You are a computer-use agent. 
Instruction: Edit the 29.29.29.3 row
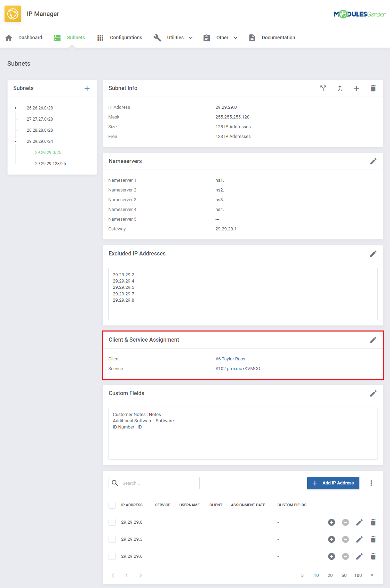(359, 539)
